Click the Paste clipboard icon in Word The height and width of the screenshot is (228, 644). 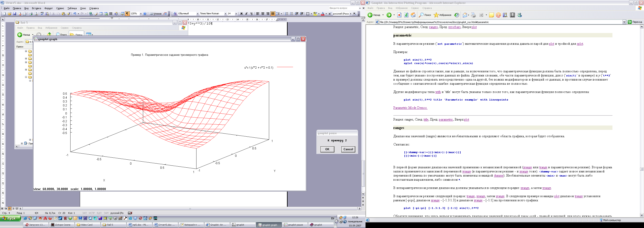64,14
